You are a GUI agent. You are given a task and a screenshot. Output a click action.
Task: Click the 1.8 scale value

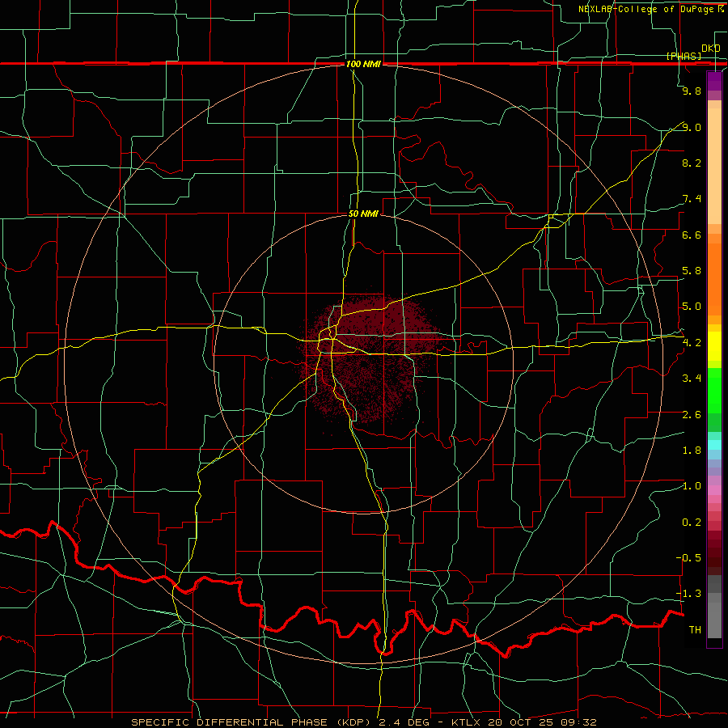click(692, 451)
